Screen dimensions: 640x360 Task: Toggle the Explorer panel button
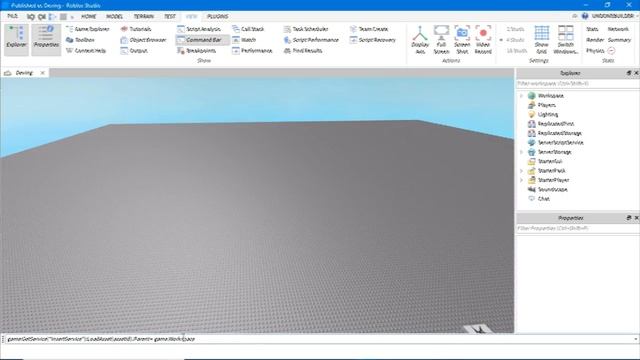[17, 40]
